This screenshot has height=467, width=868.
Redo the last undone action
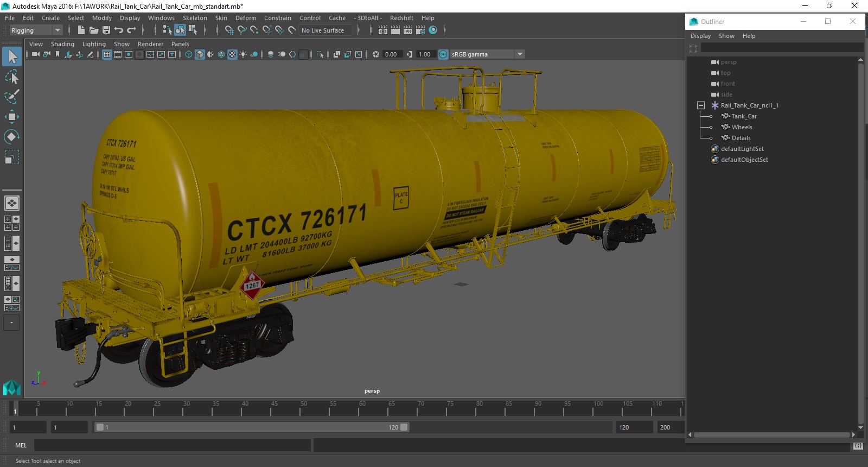[x=131, y=30]
